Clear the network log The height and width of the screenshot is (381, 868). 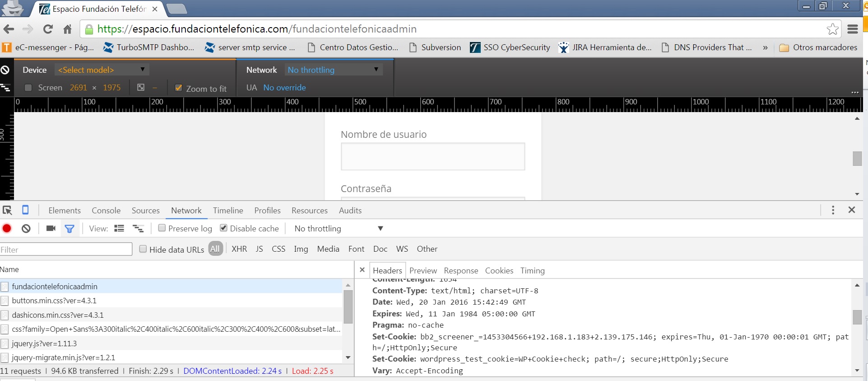(x=26, y=229)
